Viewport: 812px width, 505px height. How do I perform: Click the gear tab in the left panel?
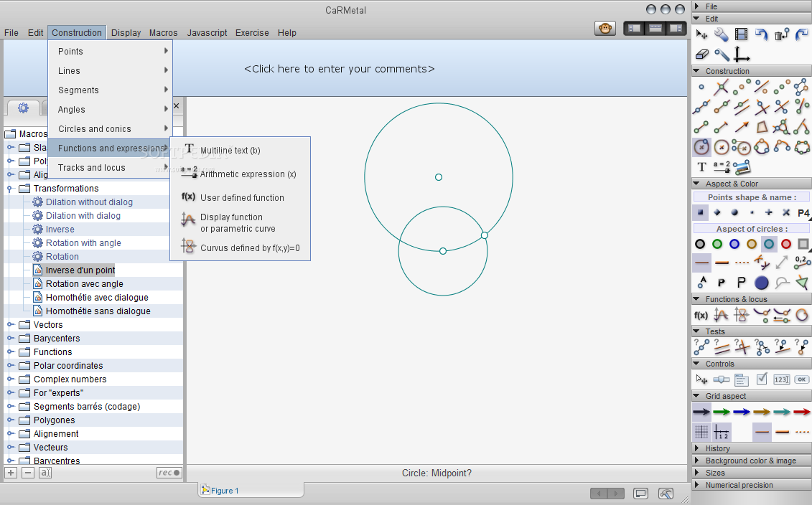click(23, 108)
